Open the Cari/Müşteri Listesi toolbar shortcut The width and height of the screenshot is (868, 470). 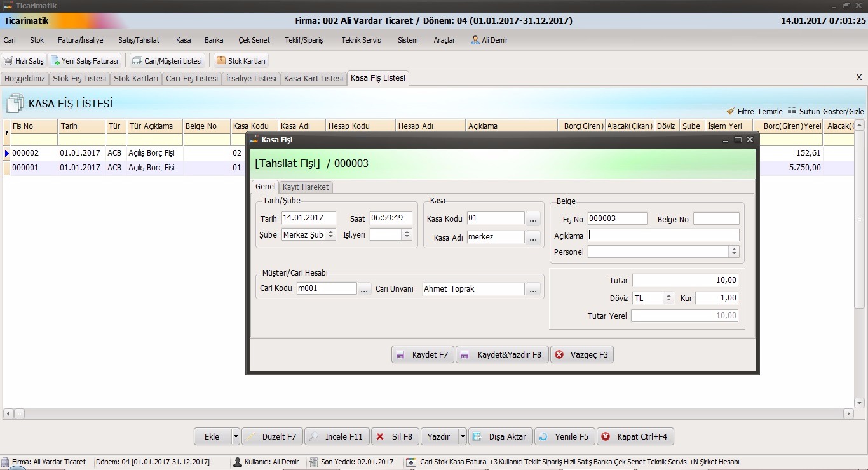pos(167,61)
